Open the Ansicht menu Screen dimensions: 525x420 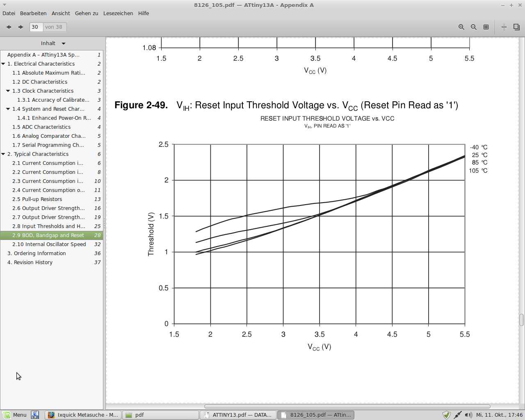[x=61, y=14]
